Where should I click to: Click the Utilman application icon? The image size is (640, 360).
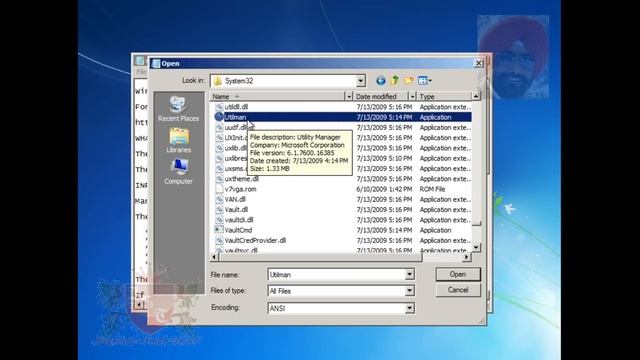[219, 117]
